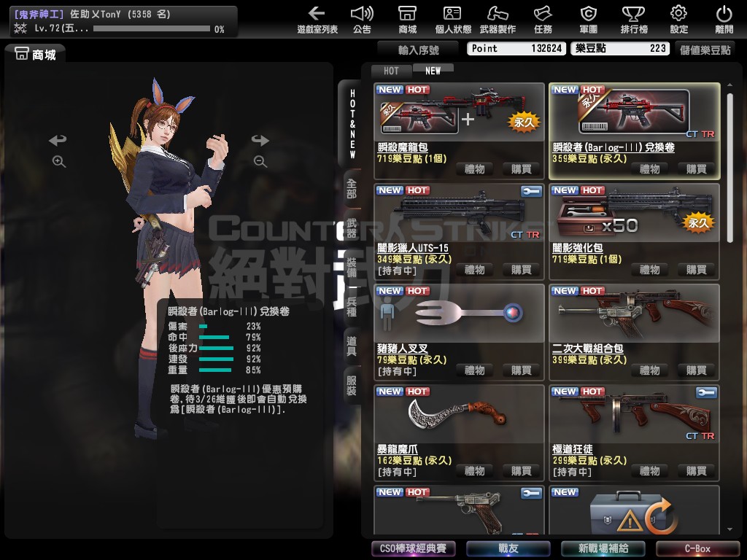Image resolution: width=747 pixels, height=560 pixels.
Task: Open missions (任務) icon
Action: [x=543, y=20]
